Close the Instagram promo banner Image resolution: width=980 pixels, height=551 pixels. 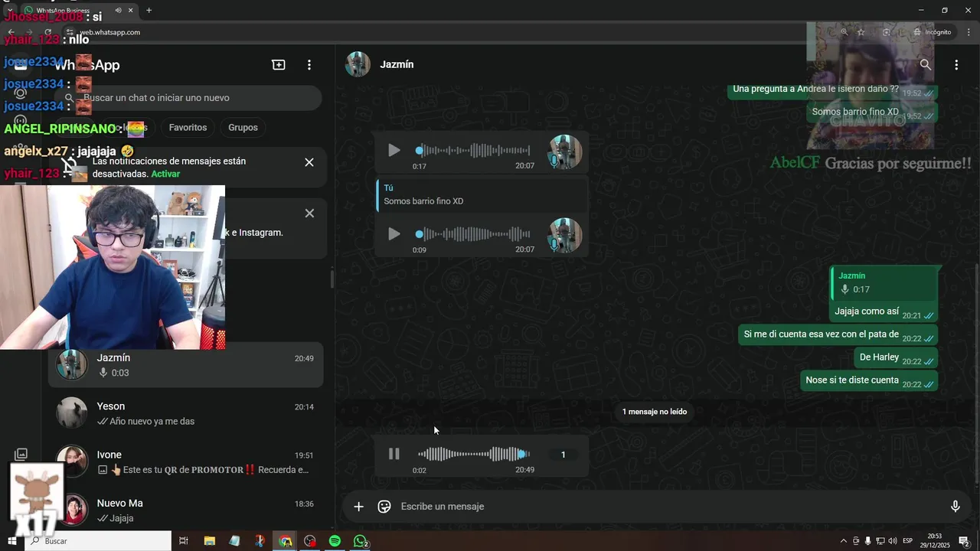click(x=309, y=214)
